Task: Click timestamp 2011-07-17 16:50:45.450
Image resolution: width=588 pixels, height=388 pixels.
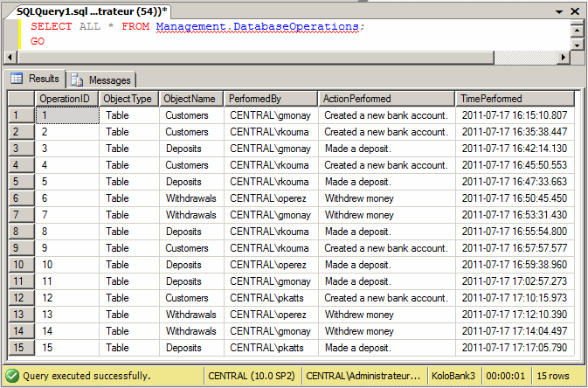Action: pos(515,198)
